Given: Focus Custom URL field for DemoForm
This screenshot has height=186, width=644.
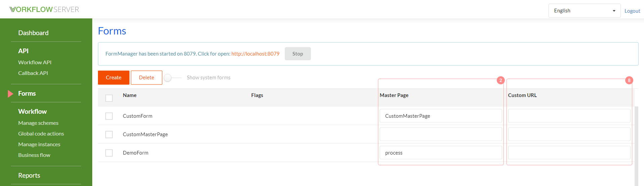Looking at the screenshot, I should [x=569, y=153].
